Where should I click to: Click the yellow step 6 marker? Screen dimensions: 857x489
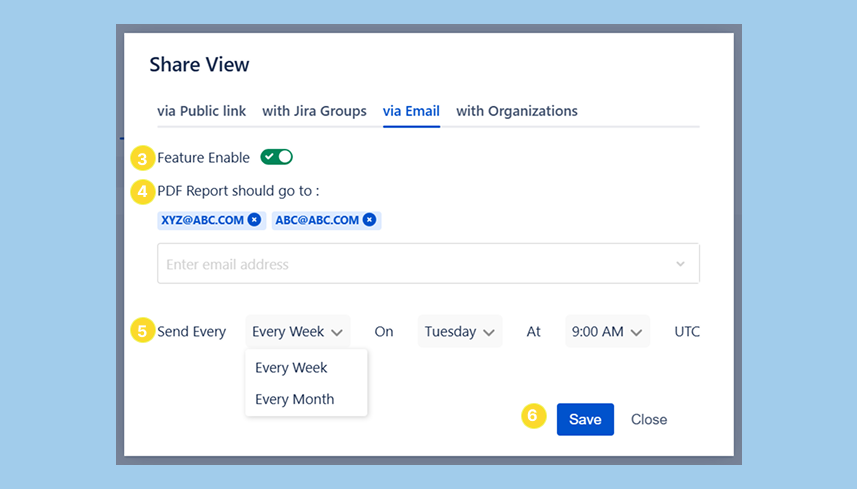click(534, 417)
